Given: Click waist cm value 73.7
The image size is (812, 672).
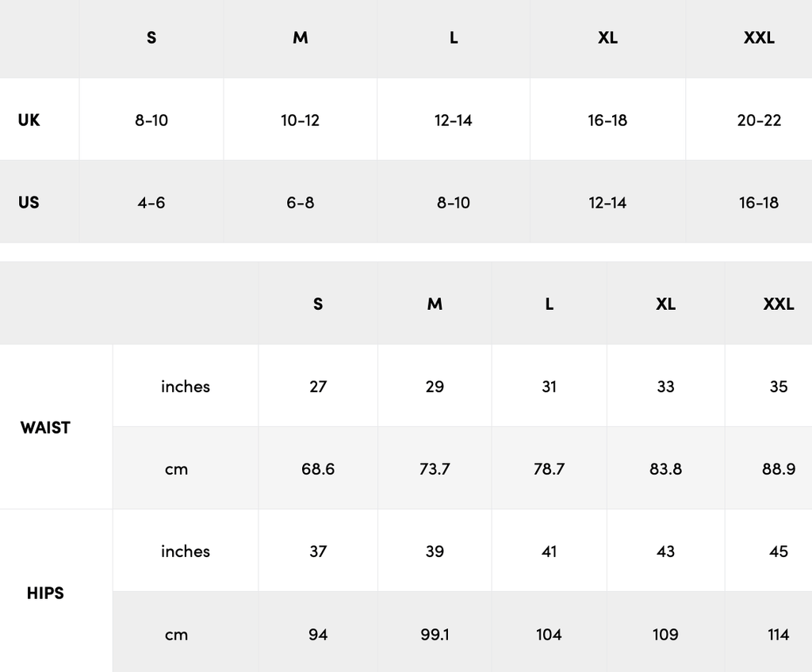Looking at the screenshot, I should click(435, 469).
